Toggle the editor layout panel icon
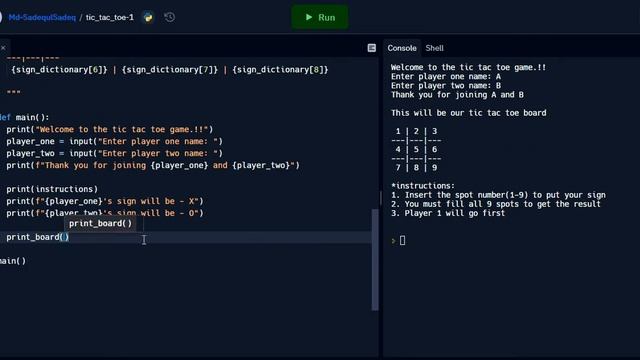 point(371,48)
